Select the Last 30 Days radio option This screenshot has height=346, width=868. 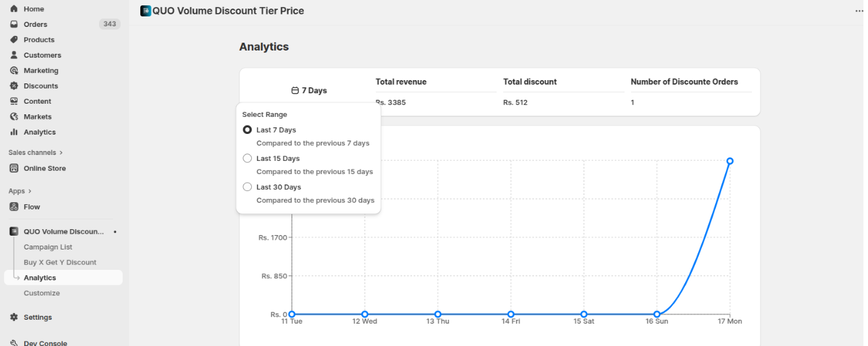coord(247,187)
